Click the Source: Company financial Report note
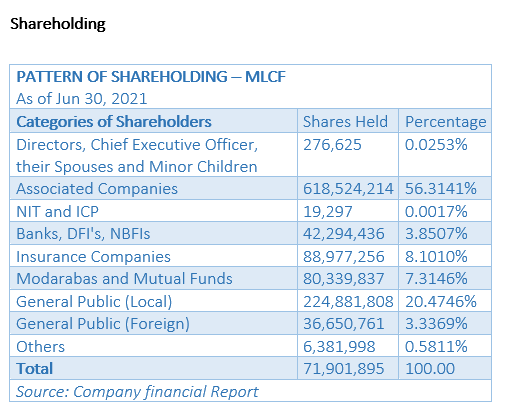The image size is (528, 418). (137, 391)
